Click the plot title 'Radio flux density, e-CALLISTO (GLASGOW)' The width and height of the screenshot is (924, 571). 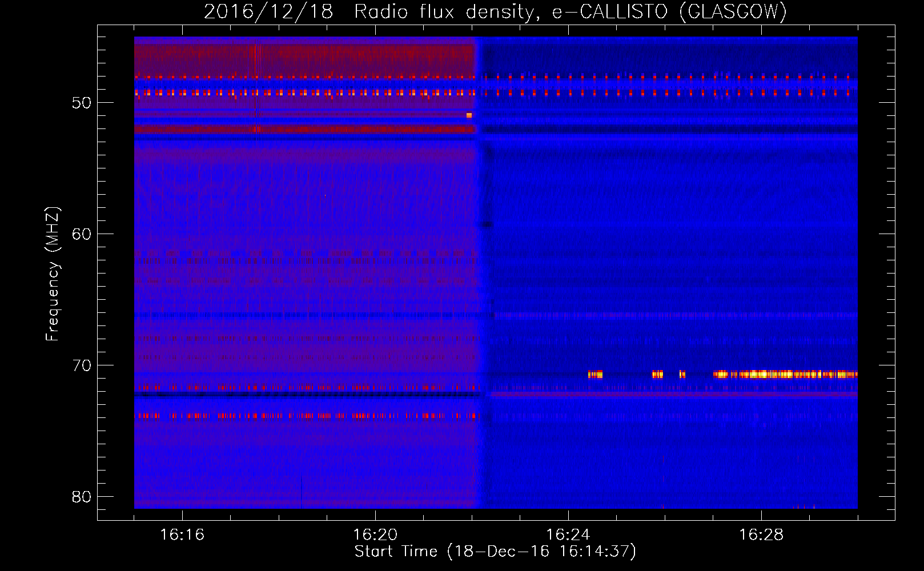click(x=571, y=12)
